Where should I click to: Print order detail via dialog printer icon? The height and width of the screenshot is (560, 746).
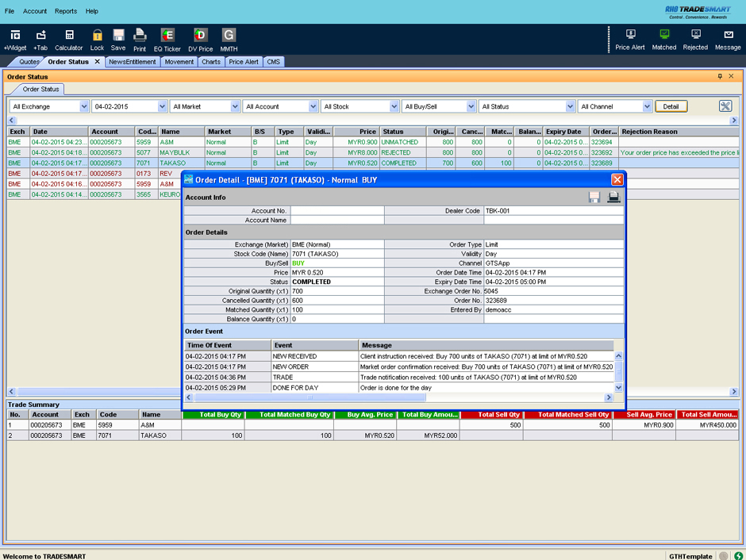pyautogui.click(x=613, y=197)
